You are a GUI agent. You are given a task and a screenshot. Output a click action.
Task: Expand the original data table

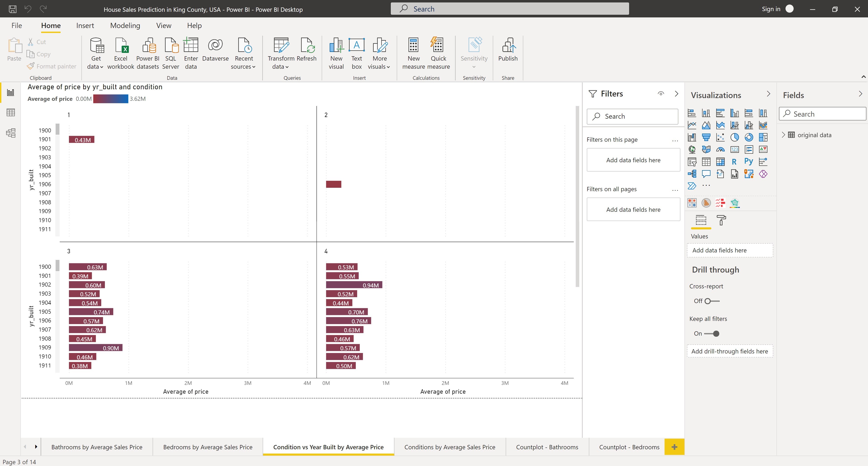(x=783, y=135)
